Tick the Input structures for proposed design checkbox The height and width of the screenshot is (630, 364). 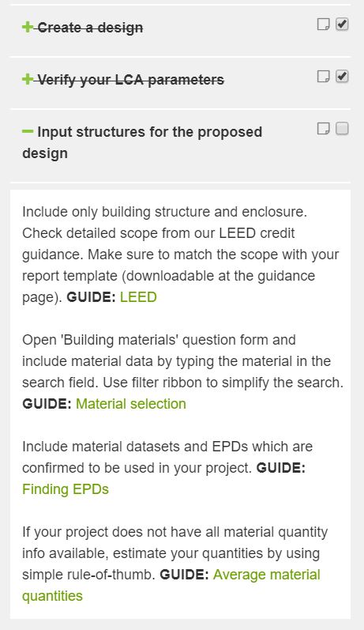342,129
